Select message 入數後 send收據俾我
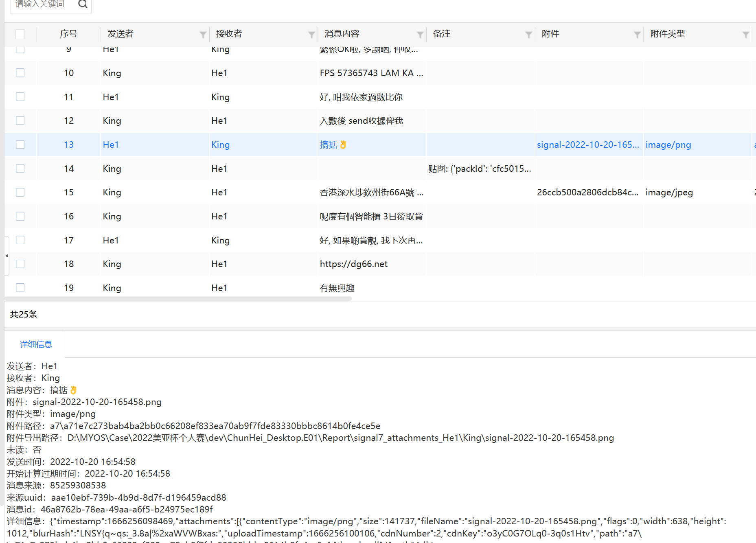 361,121
